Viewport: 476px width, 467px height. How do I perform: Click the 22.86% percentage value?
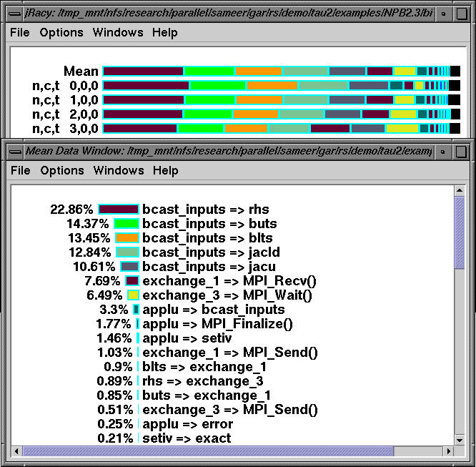coord(71,210)
